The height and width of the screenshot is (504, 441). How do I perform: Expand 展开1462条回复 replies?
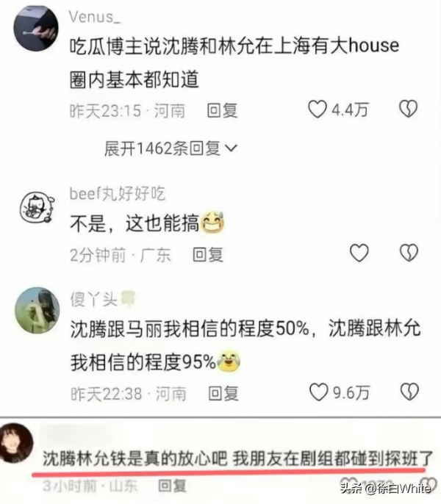(x=171, y=148)
